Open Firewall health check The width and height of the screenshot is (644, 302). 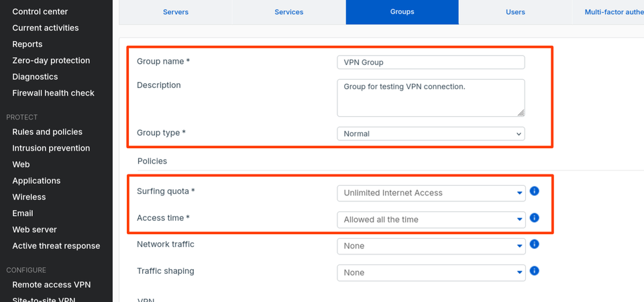(x=54, y=93)
